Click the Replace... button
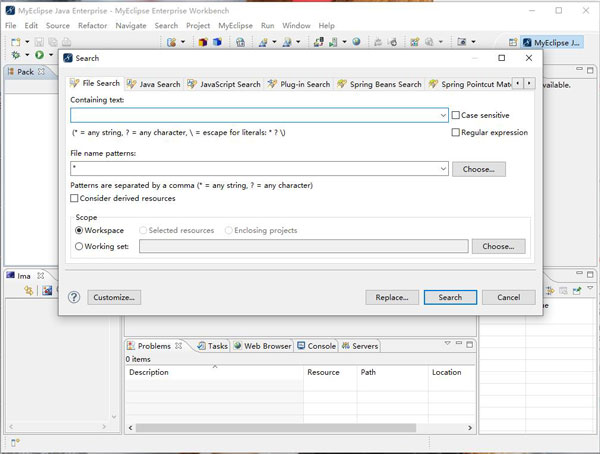The height and width of the screenshot is (454, 600). (392, 297)
